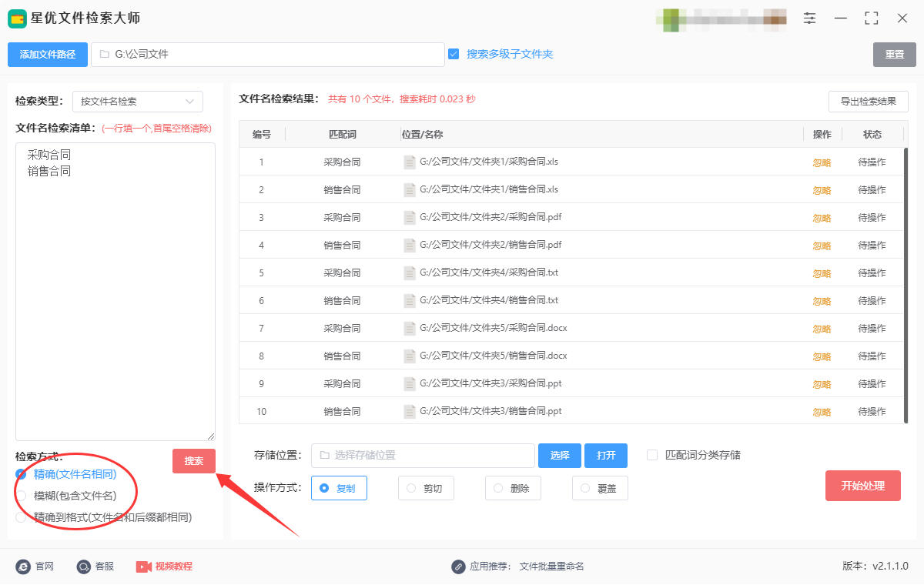Click the 操作 column header

822,135
